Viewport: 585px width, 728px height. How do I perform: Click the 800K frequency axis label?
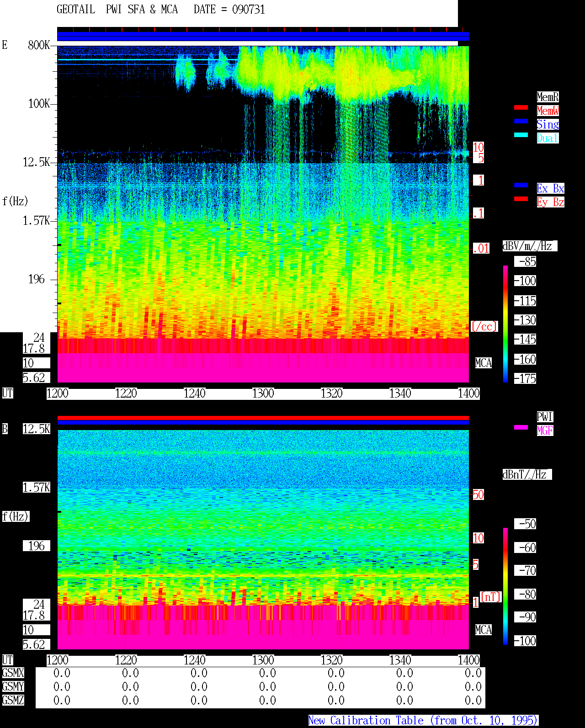(x=39, y=45)
